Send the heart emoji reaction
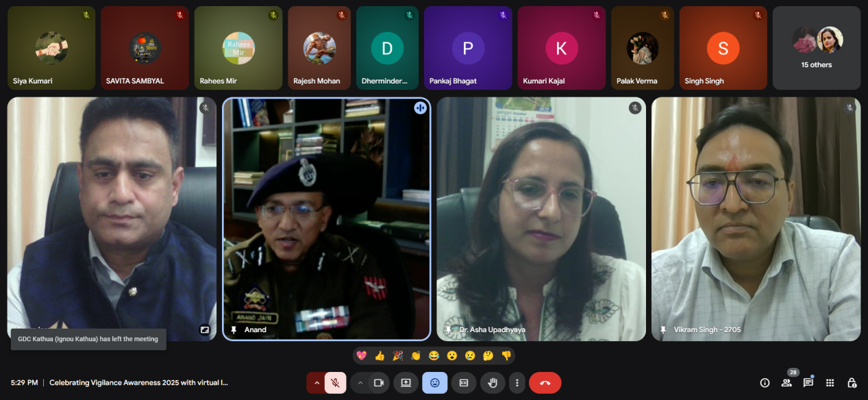Screen dimensions: 868x400 362,355
